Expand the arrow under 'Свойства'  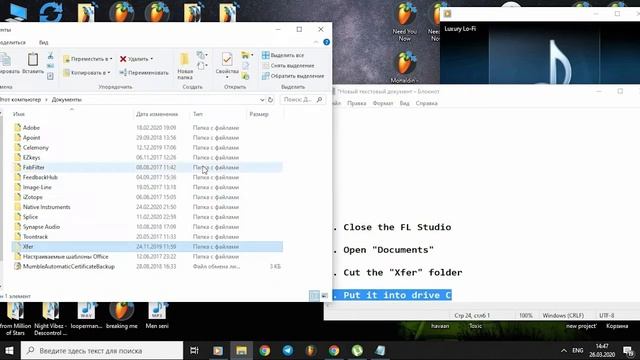pyautogui.click(x=227, y=78)
